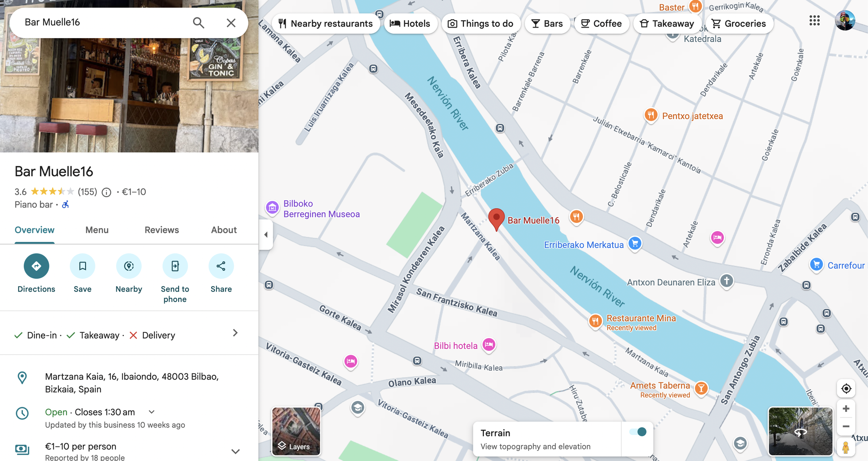Open the Layers satellite thumbnail
This screenshot has height=461, width=868.
point(296,431)
